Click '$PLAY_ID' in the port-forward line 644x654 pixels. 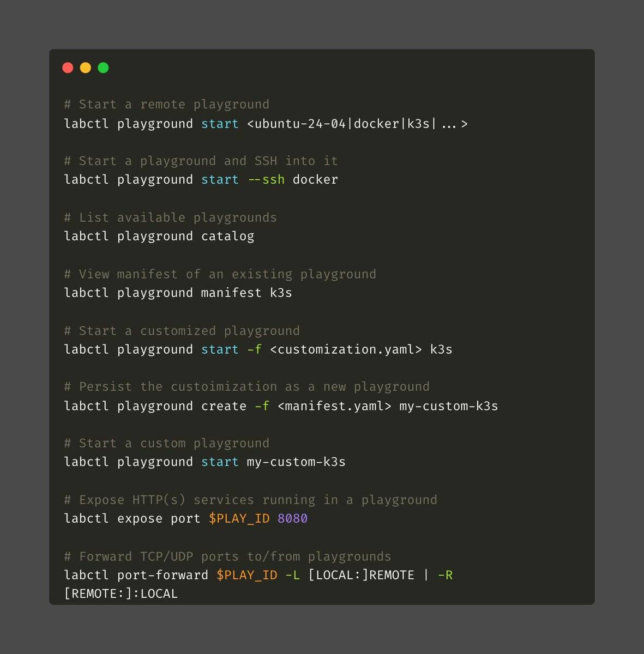tap(246, 575)
